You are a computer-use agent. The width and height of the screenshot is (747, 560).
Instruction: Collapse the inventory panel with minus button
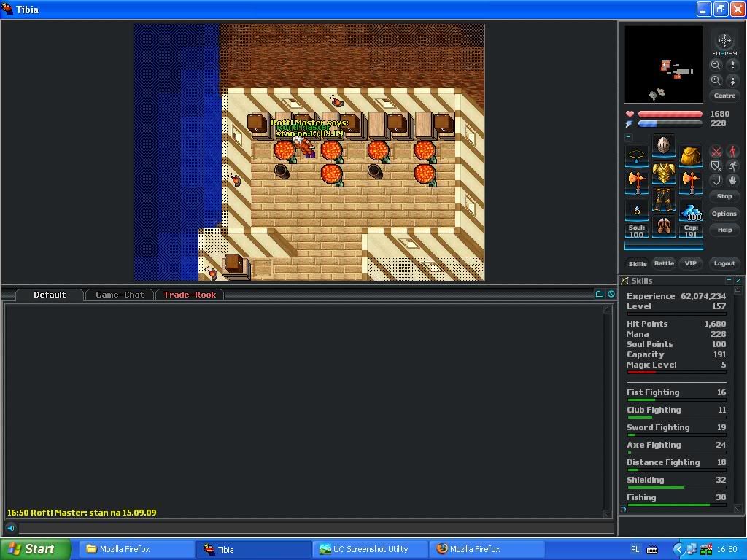click(628, 136)
